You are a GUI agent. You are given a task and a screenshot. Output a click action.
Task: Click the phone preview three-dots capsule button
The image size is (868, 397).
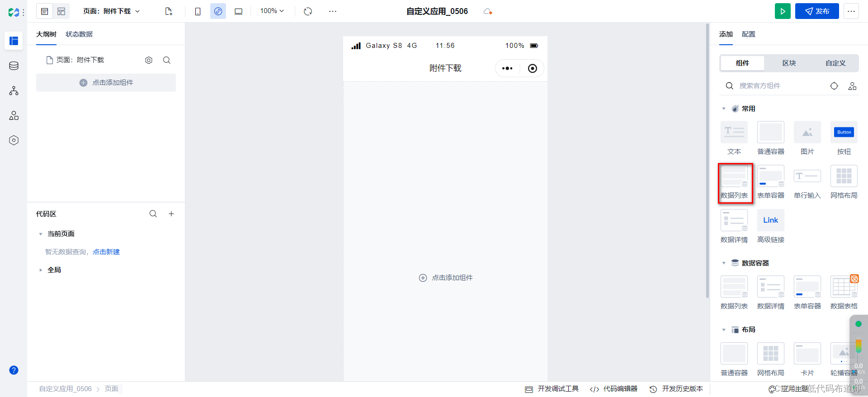pyautogui.click(x=507, y=68)
